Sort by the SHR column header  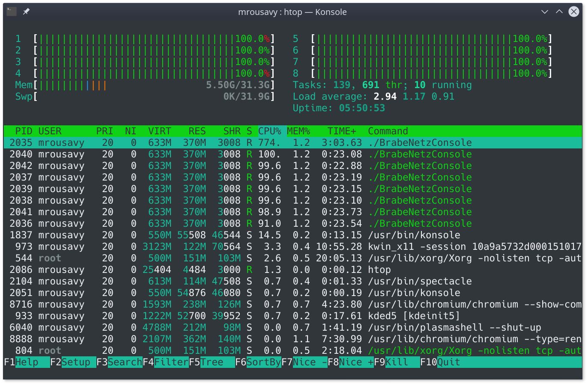click(232, 131)
